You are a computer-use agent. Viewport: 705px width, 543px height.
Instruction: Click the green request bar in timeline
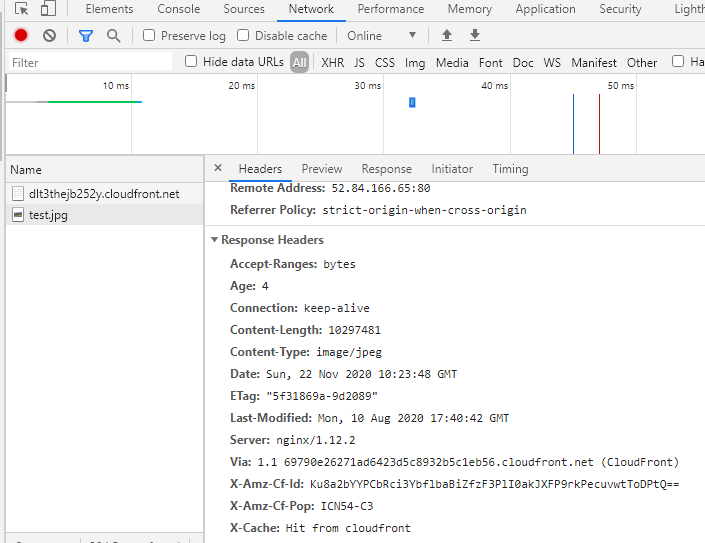coord(93,102)
